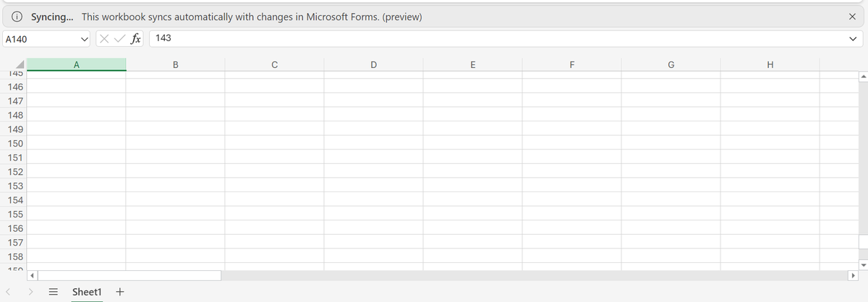
Task: Select row 156 header
Action: coord(14,228)
